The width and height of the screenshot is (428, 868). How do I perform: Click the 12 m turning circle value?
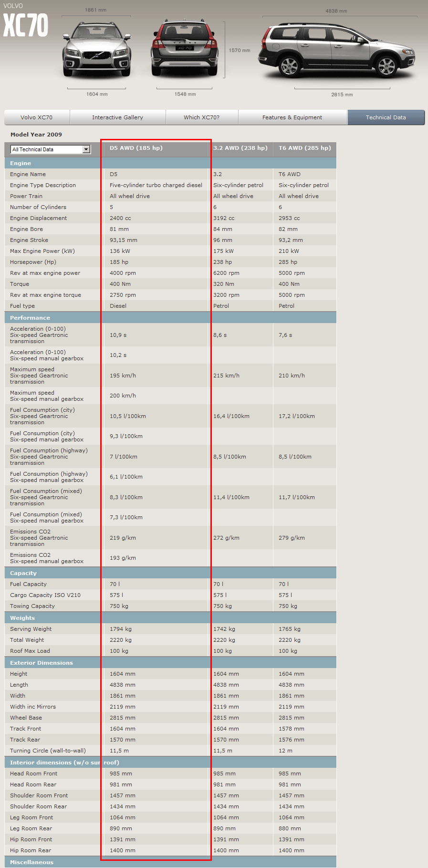pos(285,751)
